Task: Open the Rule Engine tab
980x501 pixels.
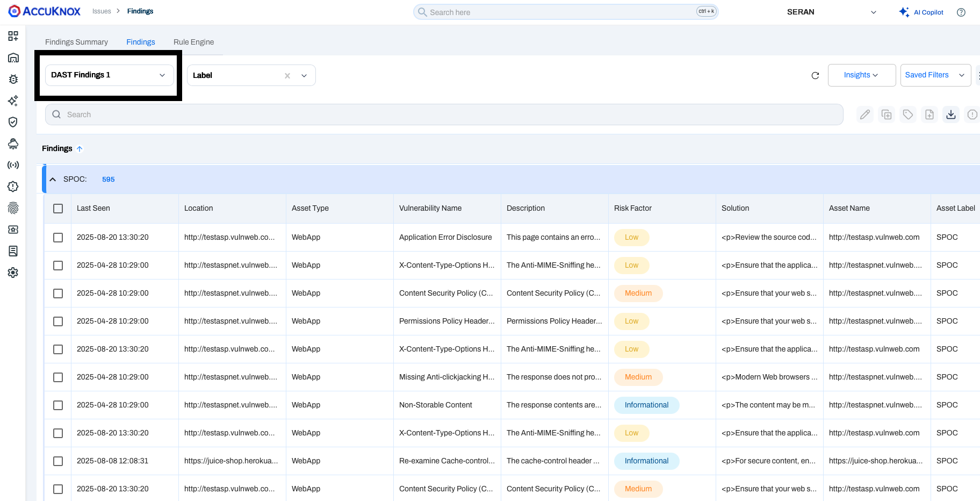Action: [x=193, y=42]
